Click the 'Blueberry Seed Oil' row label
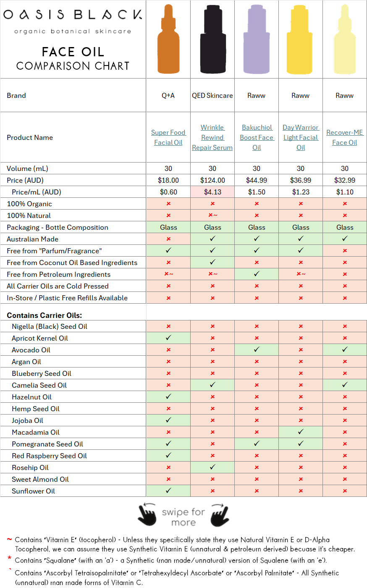The height and width of the screenshot is (588, 367). pyautogui.click(x=42, y=373)
